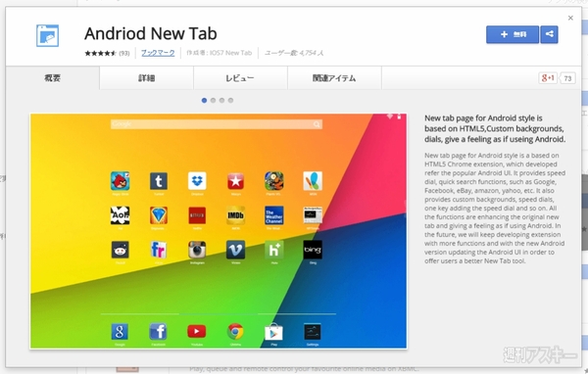Open the レビュー reviews tab
Screen dimensions: 588x374
click(240, 78)
